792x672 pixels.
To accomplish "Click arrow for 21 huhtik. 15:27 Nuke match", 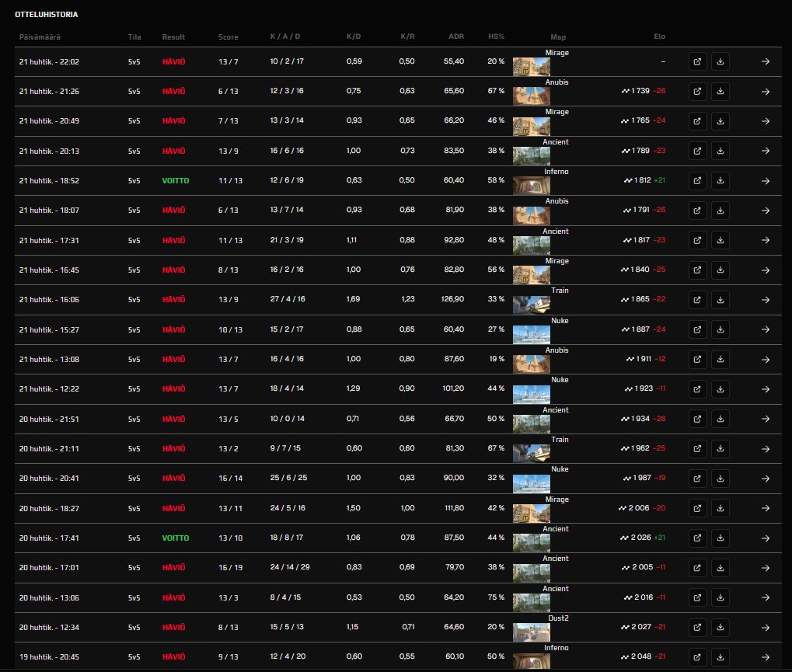I will click(766, 329).
